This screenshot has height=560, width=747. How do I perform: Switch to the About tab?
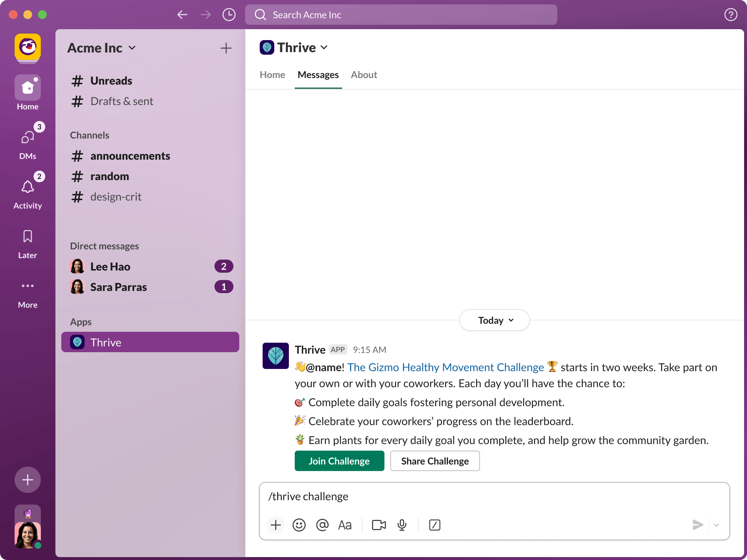364,75
